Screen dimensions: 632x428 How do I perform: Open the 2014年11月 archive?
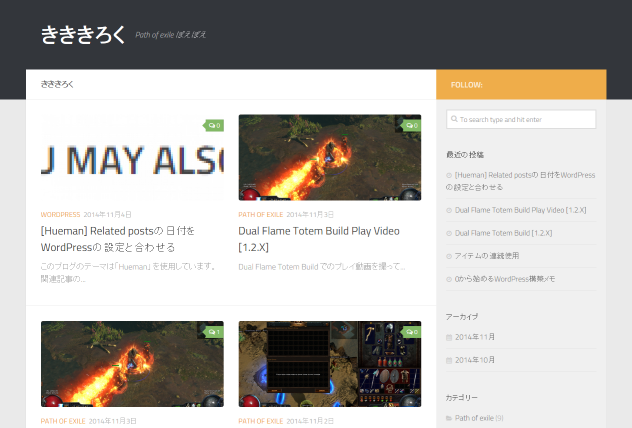(x=475, y=337)
